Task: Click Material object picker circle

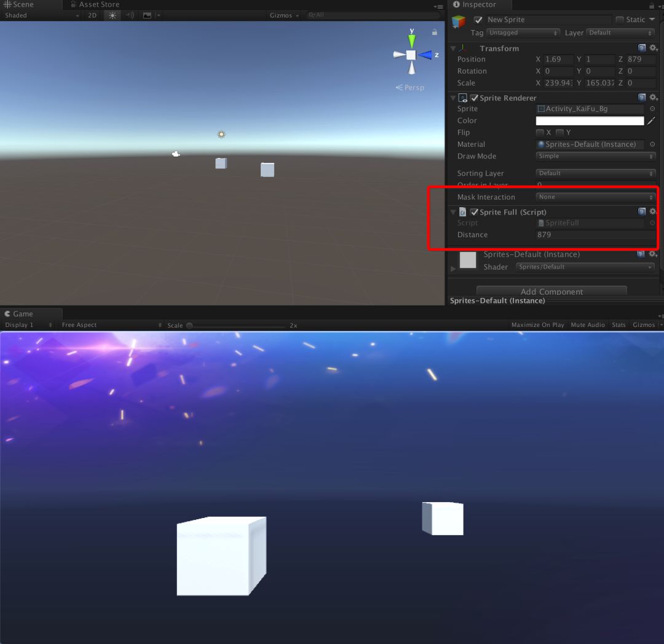Action: point(652,144)
